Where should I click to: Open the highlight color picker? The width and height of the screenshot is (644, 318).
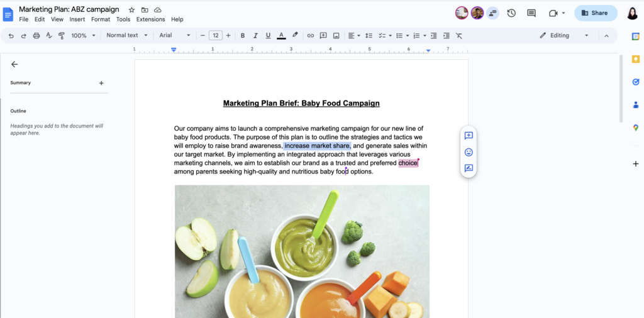295,36
